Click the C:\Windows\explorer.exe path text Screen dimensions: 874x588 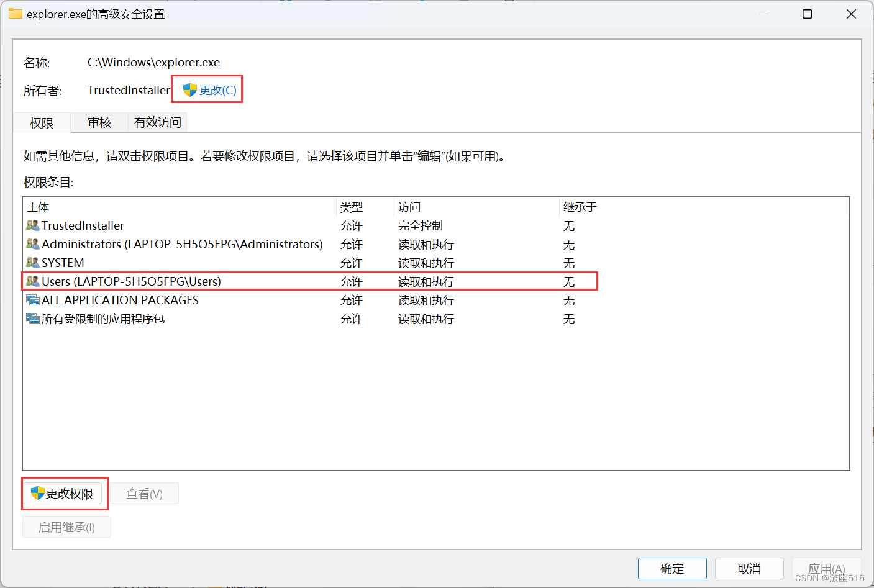pos(153,62)
